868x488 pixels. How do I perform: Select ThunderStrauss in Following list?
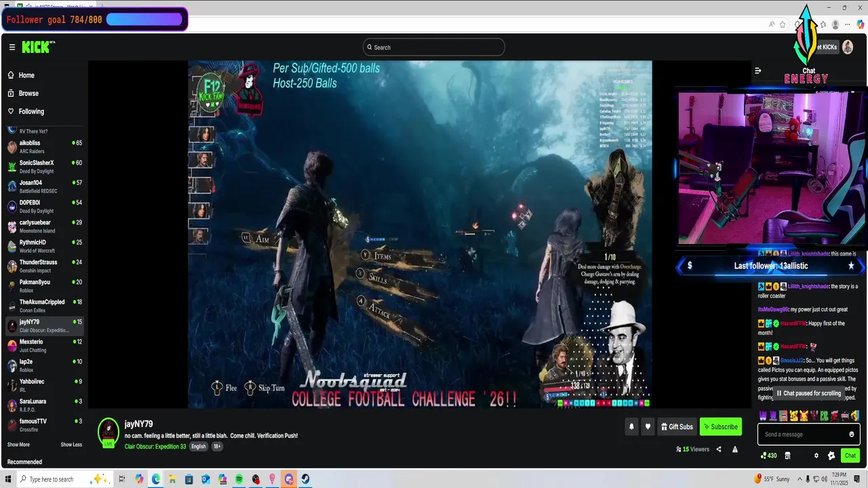[x=44, y=266]
